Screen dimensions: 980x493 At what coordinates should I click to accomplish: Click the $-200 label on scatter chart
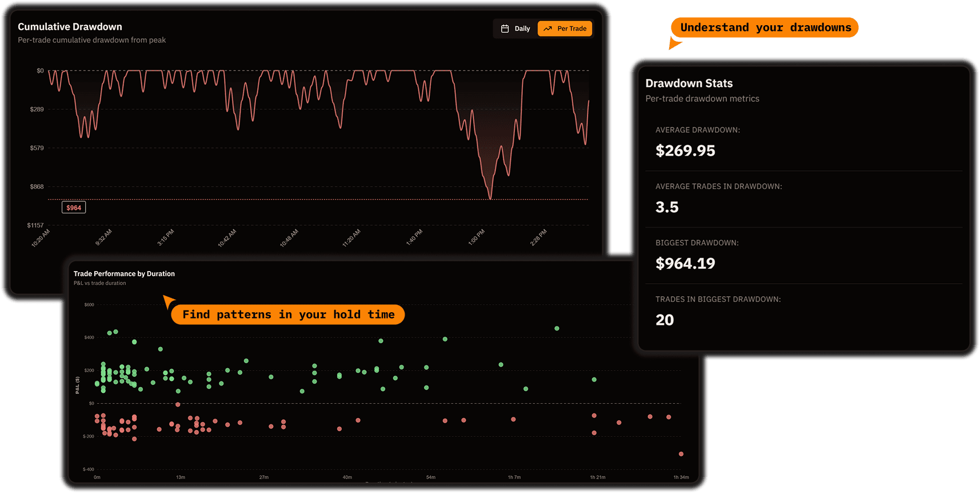click(89, 436)
